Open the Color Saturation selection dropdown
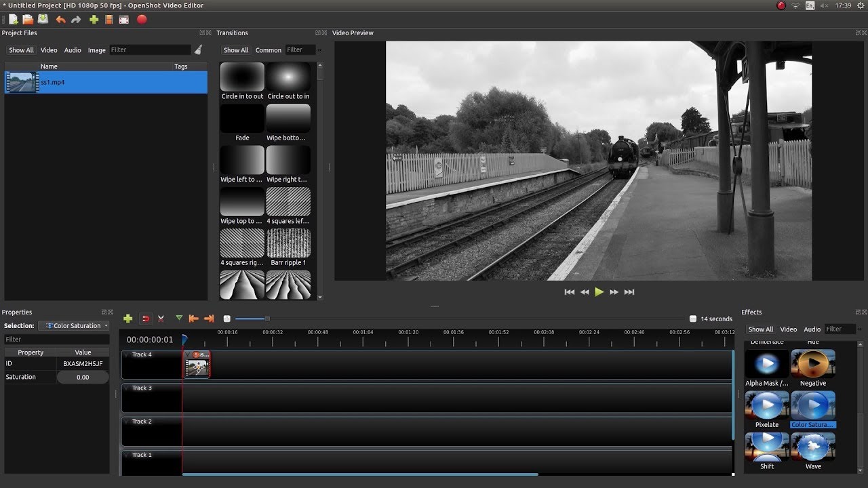The image size is (868, 488). point(74,326)
